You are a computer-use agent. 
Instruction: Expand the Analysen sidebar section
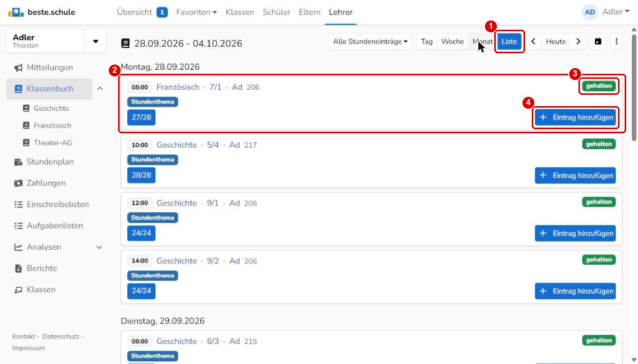coord(100,247)
